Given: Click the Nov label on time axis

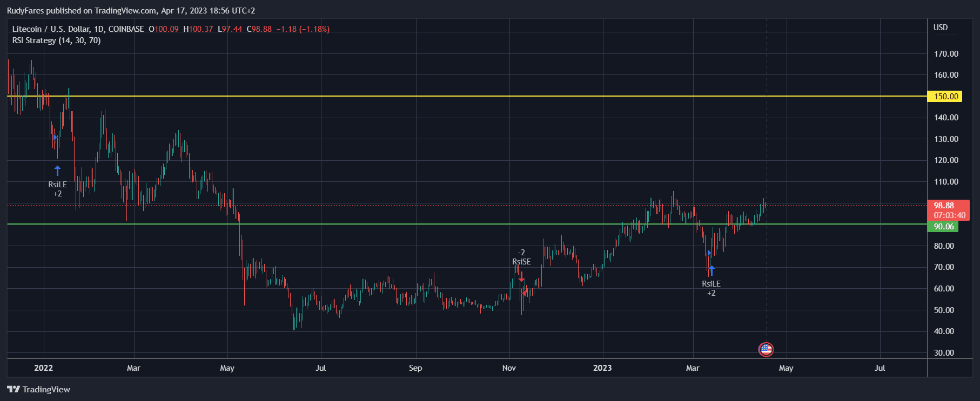Looking at the screenshot, I should pos(509,368).
